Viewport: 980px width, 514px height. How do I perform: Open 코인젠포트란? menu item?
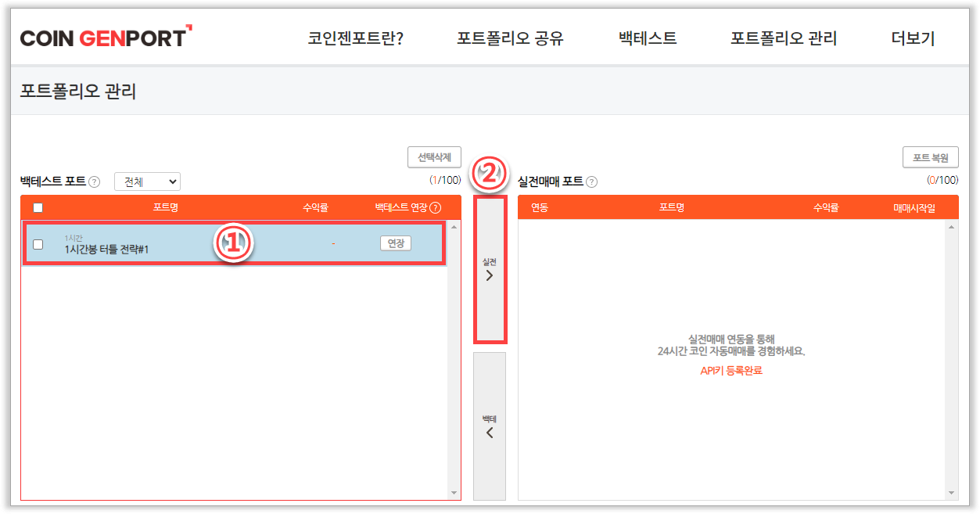click(356, 39)
